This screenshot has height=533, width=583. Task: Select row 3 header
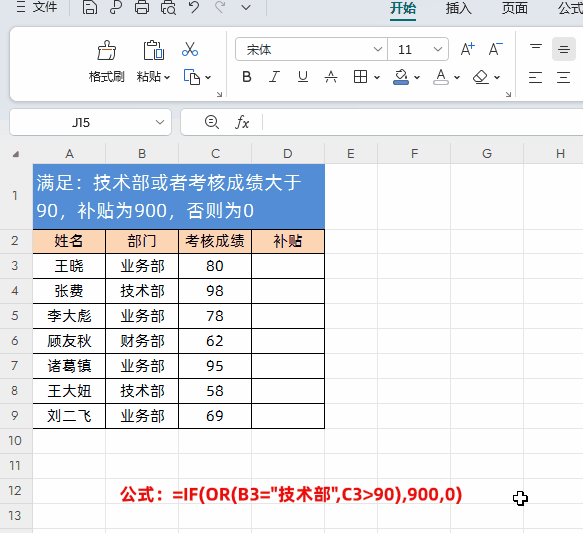(x=15, y=266)
